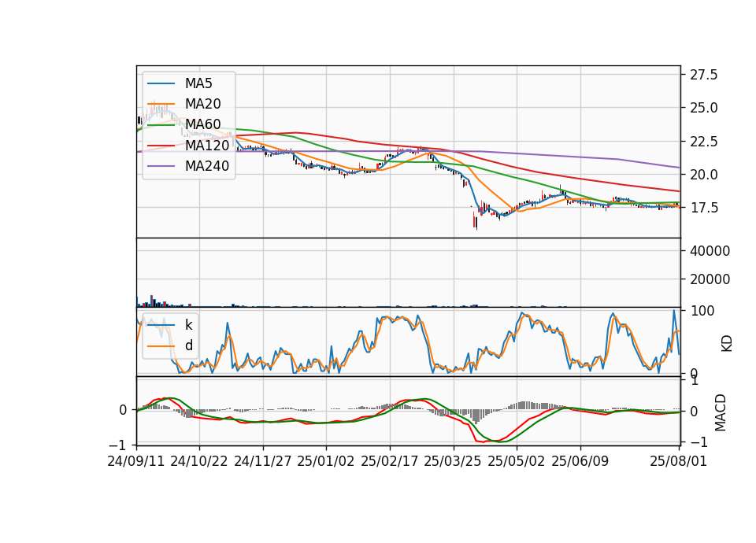Click the 25/05/02 date tick label
756x543 pixels.
[517, 461]
